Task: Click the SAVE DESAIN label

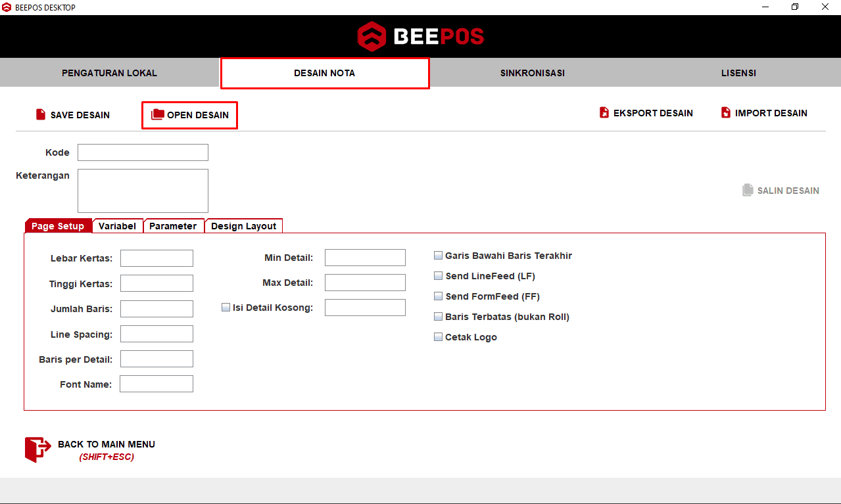Action: point(80,115)
